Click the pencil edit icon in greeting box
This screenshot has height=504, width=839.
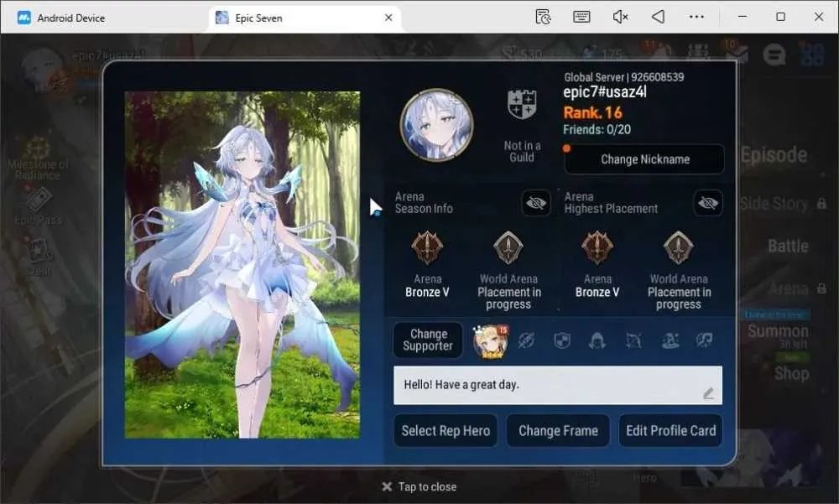(708, 394)
